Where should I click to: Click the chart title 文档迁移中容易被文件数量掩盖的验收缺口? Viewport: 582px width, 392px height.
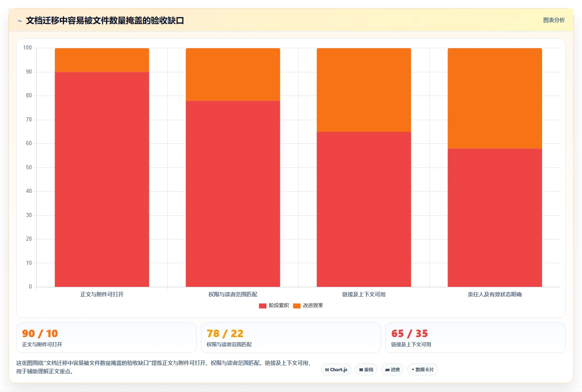[x=105, y=20]
